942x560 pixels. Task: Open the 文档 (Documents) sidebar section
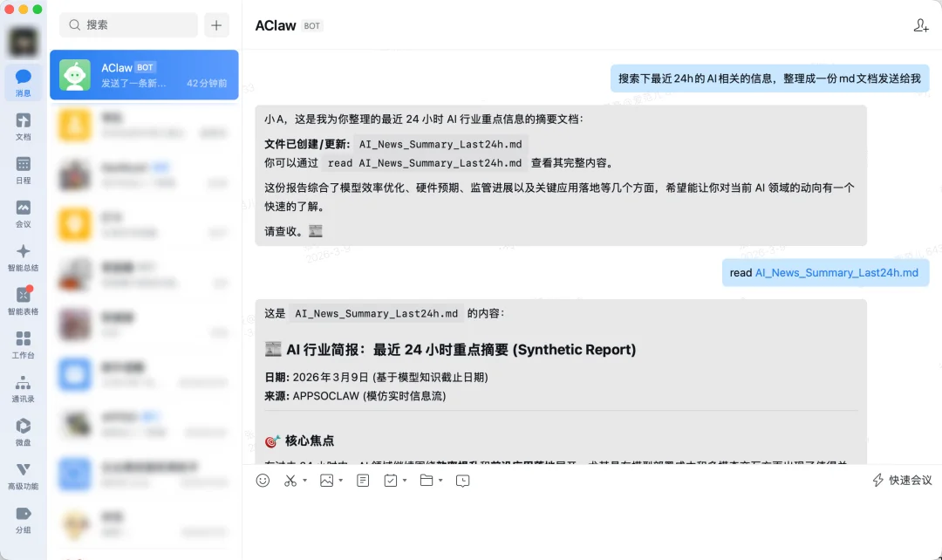click(x=24, y=126)
